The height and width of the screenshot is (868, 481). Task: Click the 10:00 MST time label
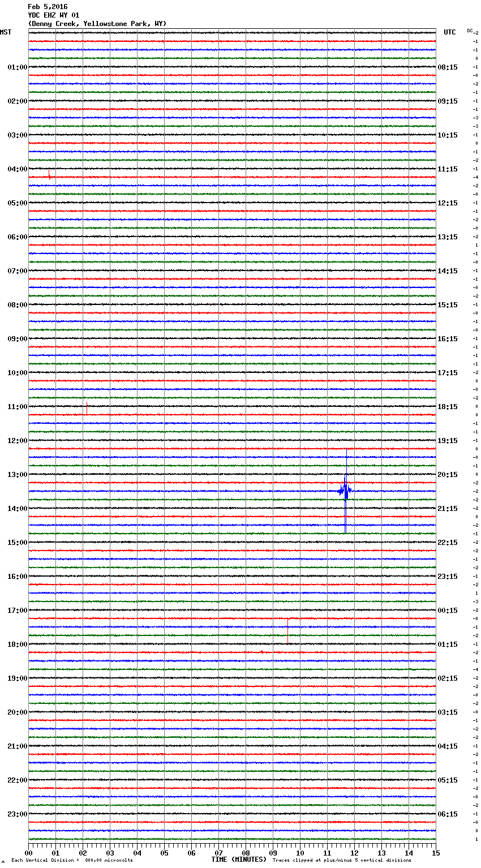(18, 373)
